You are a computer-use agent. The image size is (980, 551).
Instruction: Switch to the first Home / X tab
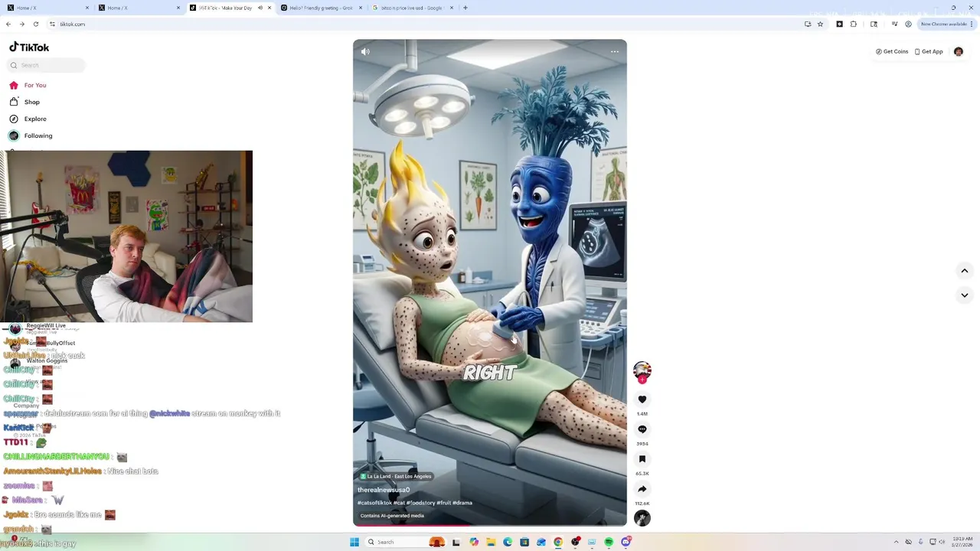47,8
